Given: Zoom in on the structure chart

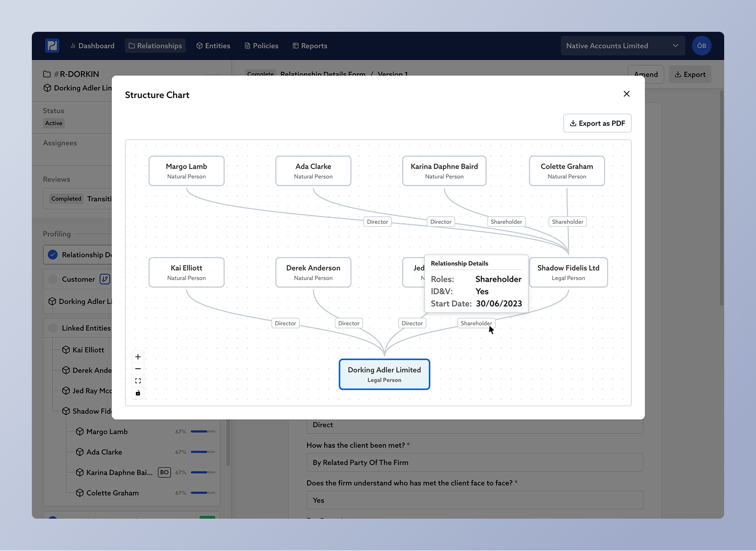Looking at the screenshot, I should tap(138, 357).
